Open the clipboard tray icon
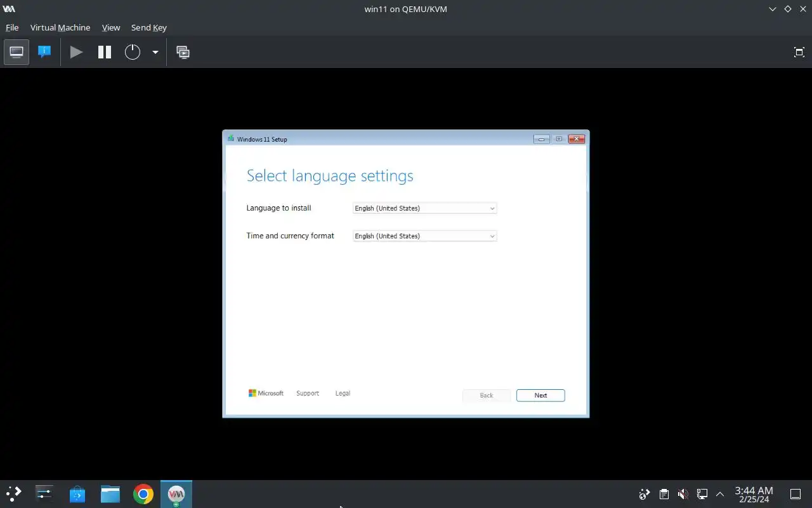 pyautogui.click(x=664, y=494)
